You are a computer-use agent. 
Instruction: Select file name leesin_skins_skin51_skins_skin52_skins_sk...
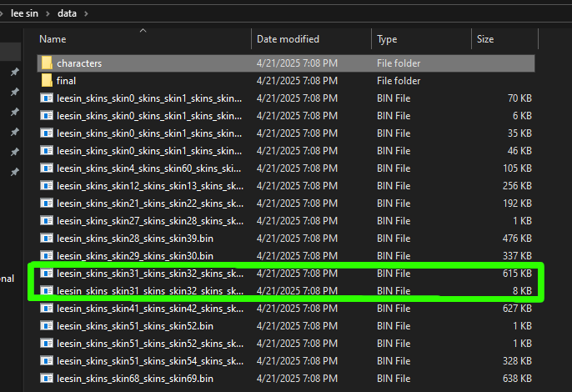coord(150,344)
